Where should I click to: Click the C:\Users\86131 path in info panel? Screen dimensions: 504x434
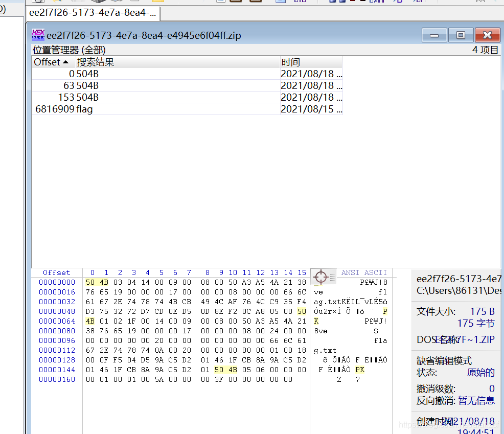(459, 291)
